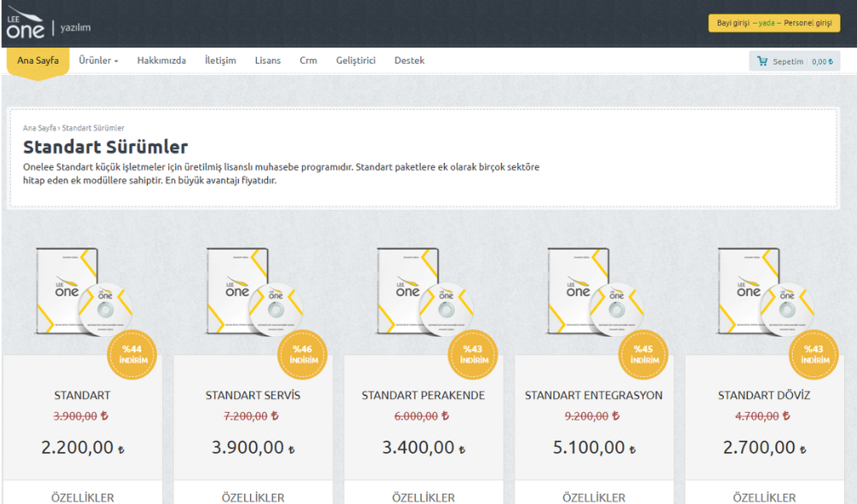Open ÖZELLİKLER under Standart Döviz card
This screenshot has width=857, height=504.
[x=765, y=497]
